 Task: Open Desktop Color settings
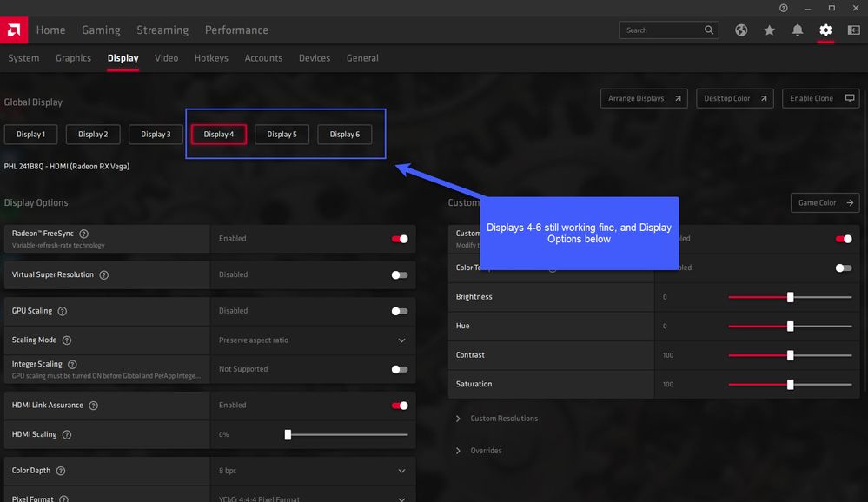click(x=734, y=98)
